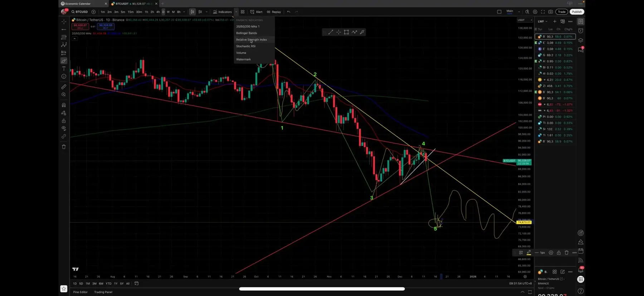This screenshot has height=296, width=644.
Task: Toggle auto scale at price axis bottom
Action: pos(525,277)
